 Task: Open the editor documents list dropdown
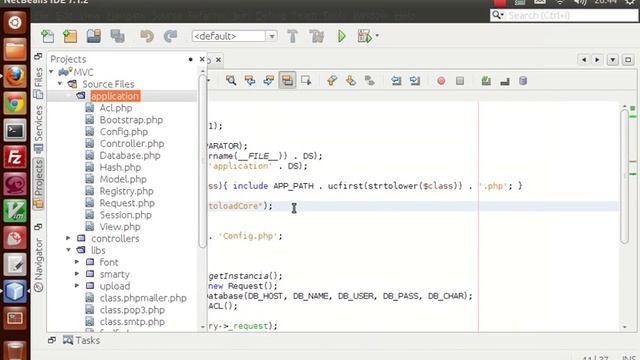point(613,60)
